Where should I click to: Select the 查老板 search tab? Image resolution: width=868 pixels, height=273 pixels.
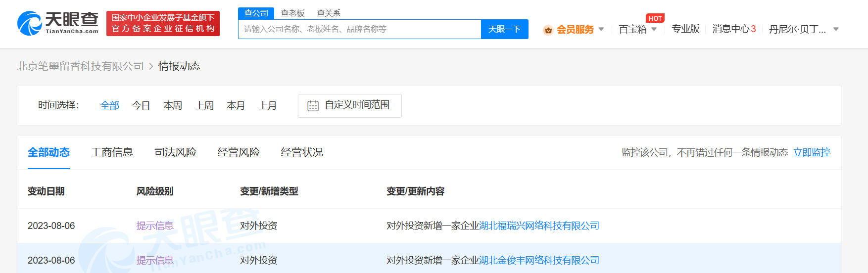[292, 13]
